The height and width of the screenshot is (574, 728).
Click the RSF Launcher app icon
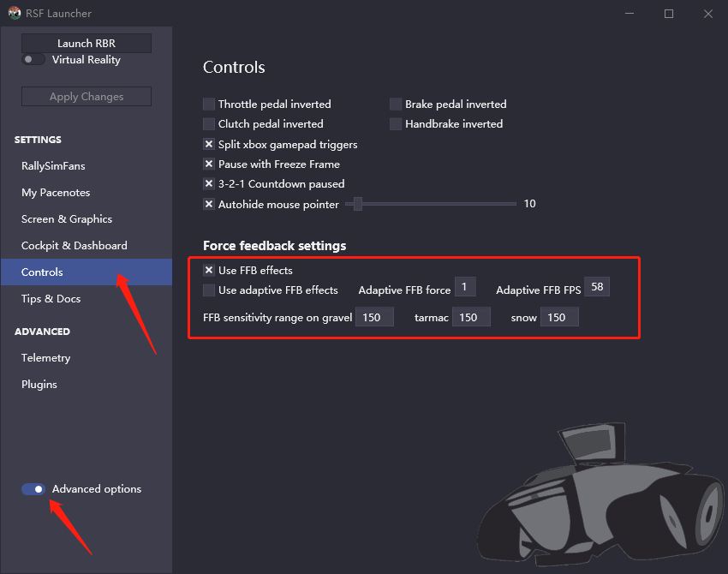15,14
